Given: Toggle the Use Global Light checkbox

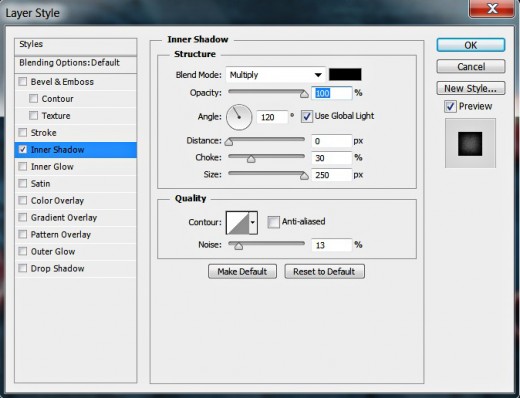Looking at the screenshot, I should (307, 117).
